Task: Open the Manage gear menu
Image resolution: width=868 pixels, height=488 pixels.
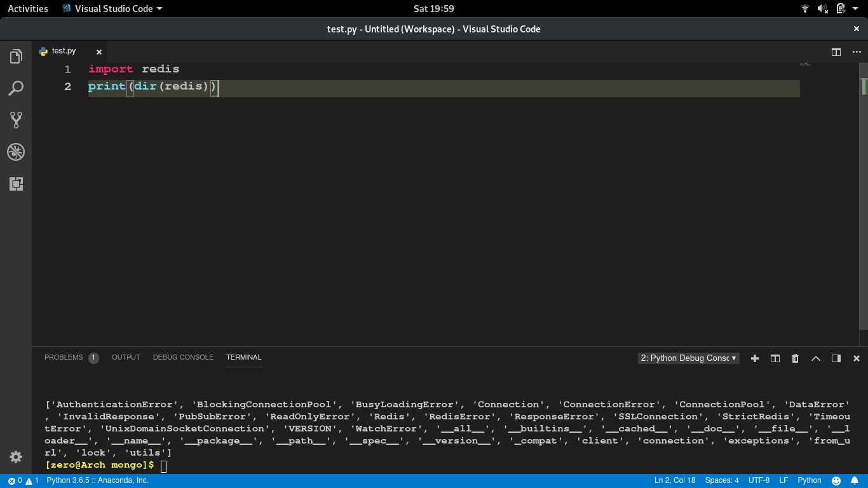Action: point(16,457)
